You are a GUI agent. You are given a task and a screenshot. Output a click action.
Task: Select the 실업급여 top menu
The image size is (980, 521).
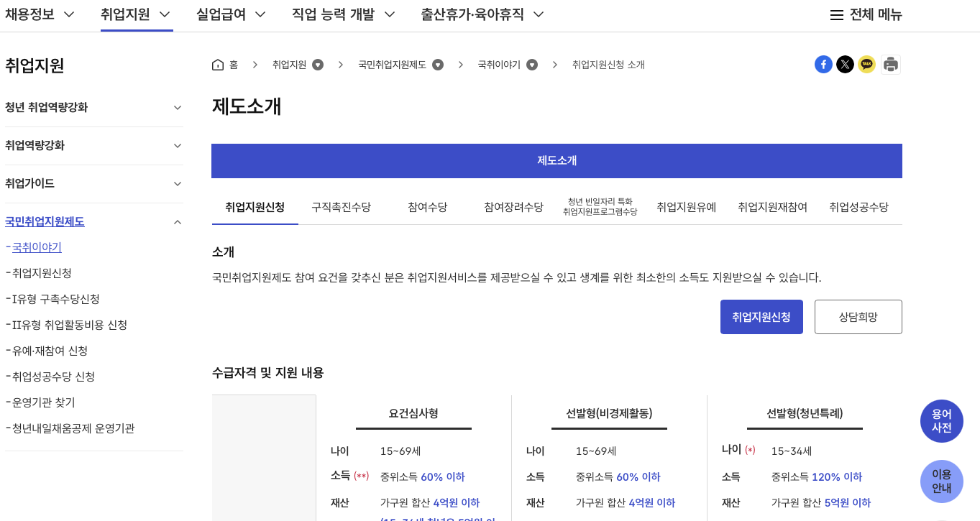click(223, 14)
